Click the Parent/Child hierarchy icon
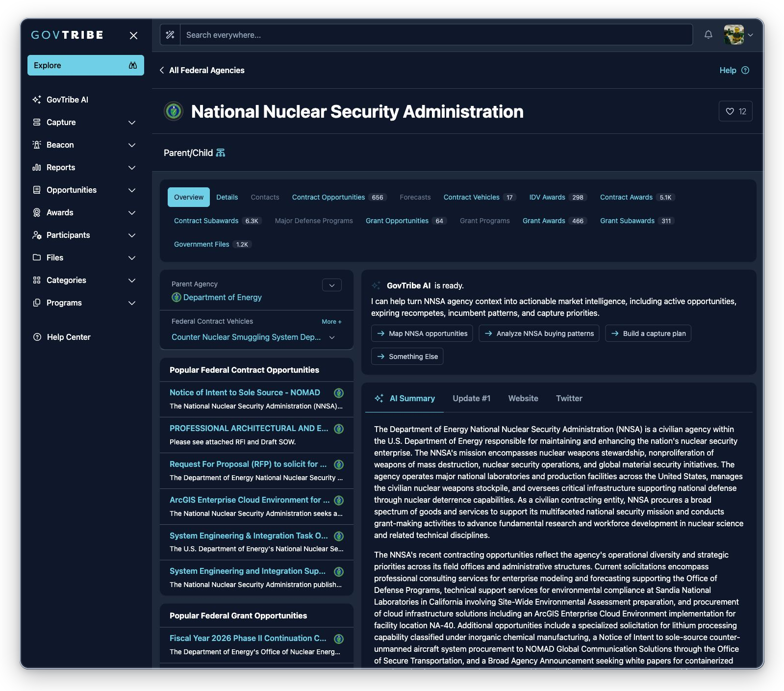Image resolution: width=784 pixels, height=691 pixels. coord(221,153)
